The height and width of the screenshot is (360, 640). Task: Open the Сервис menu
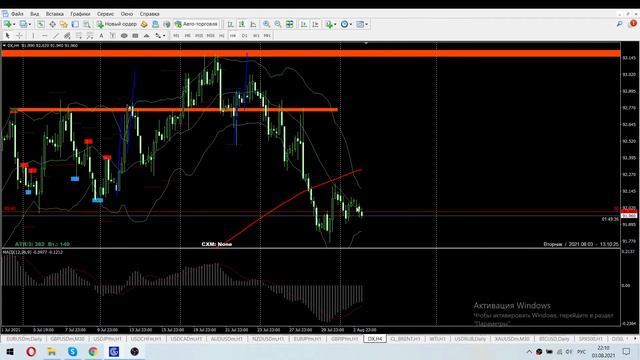point(105,14)
